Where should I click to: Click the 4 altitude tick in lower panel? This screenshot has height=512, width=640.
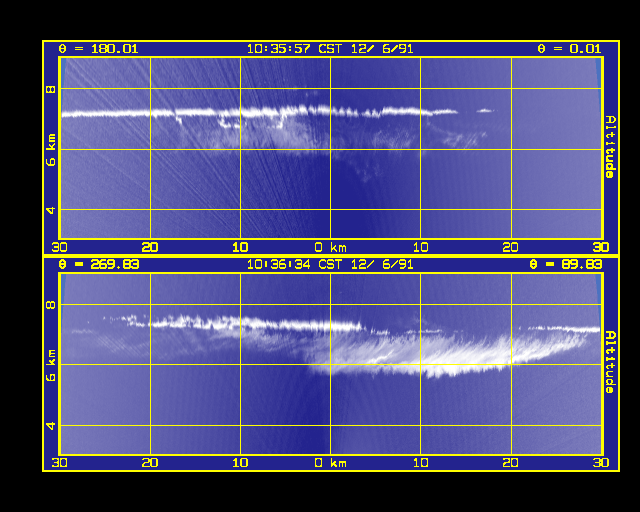click(x=51, y=426)
